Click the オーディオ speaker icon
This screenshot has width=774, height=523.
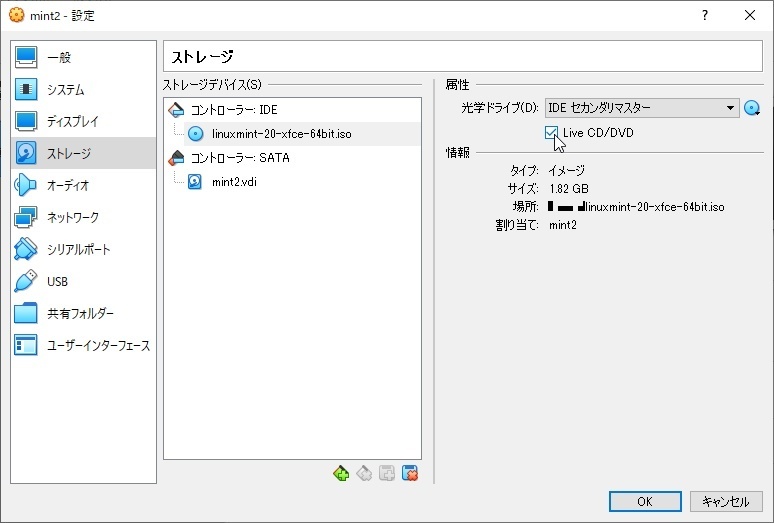26,185
